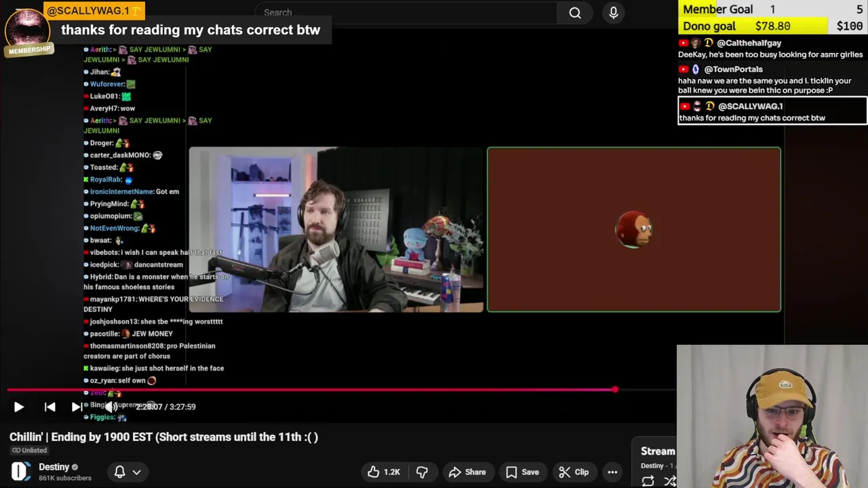
Task: Click the verified badge next to Destiny
Action: pos(75,467)
